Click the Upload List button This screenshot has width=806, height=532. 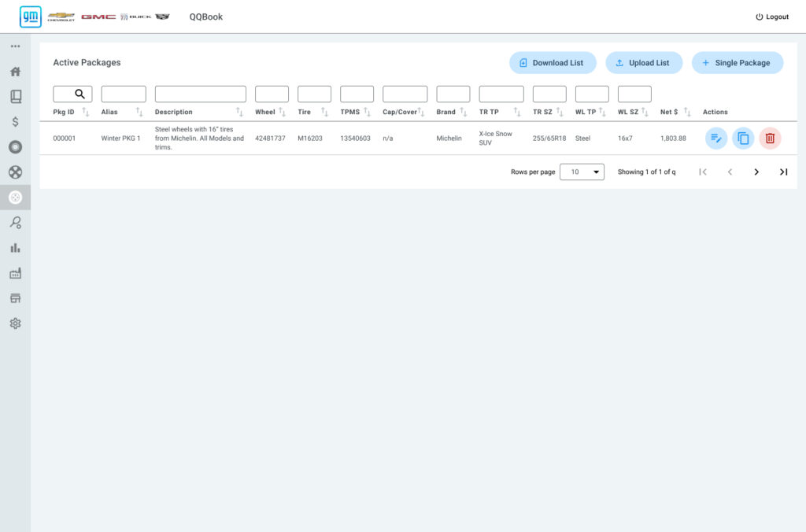pos(643,63)
